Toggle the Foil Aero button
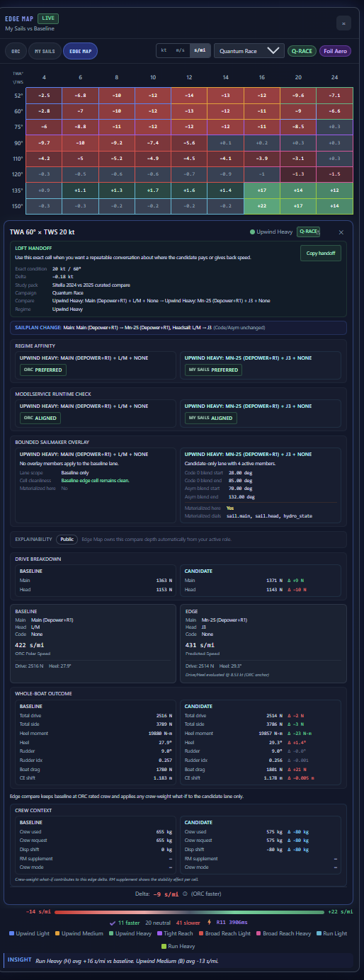The width and height of the screenshot is (364, 980). pos(336,51)
